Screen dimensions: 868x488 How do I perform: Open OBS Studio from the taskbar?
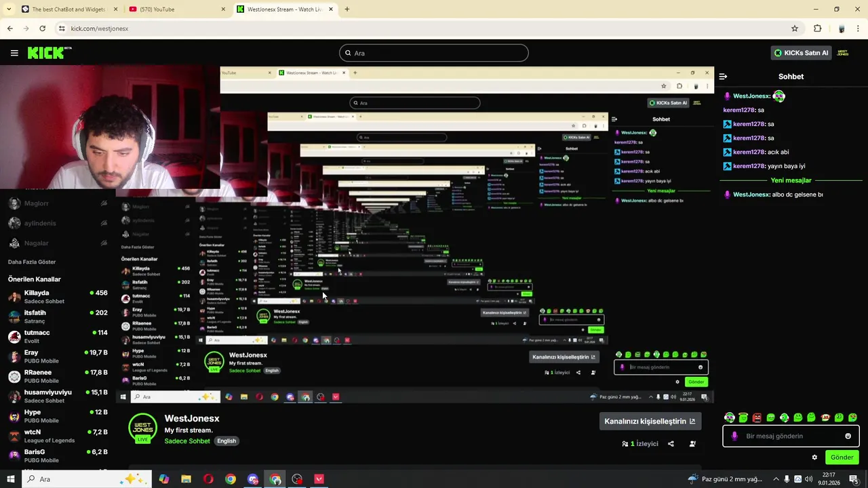pyautogui.click(x=297, y=479)
